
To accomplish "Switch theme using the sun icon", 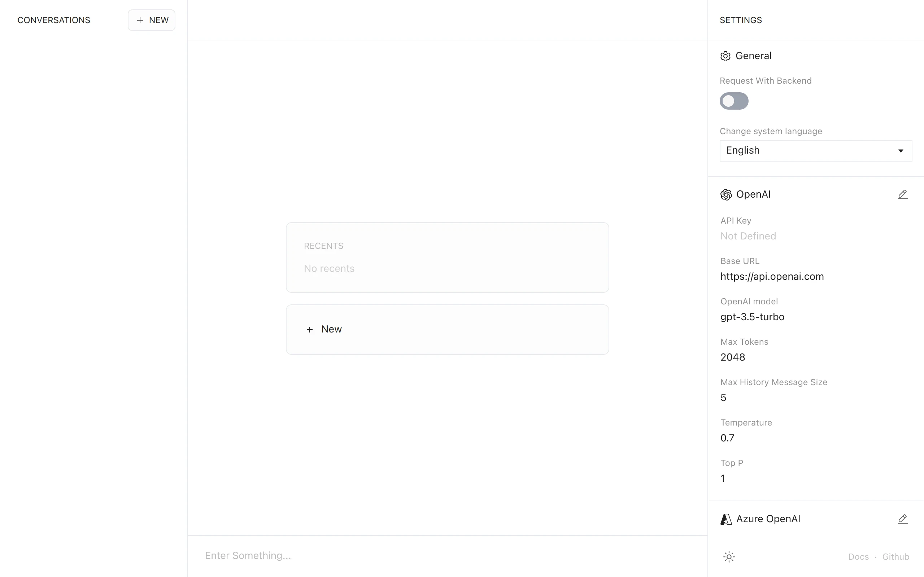I will (729, 557).
